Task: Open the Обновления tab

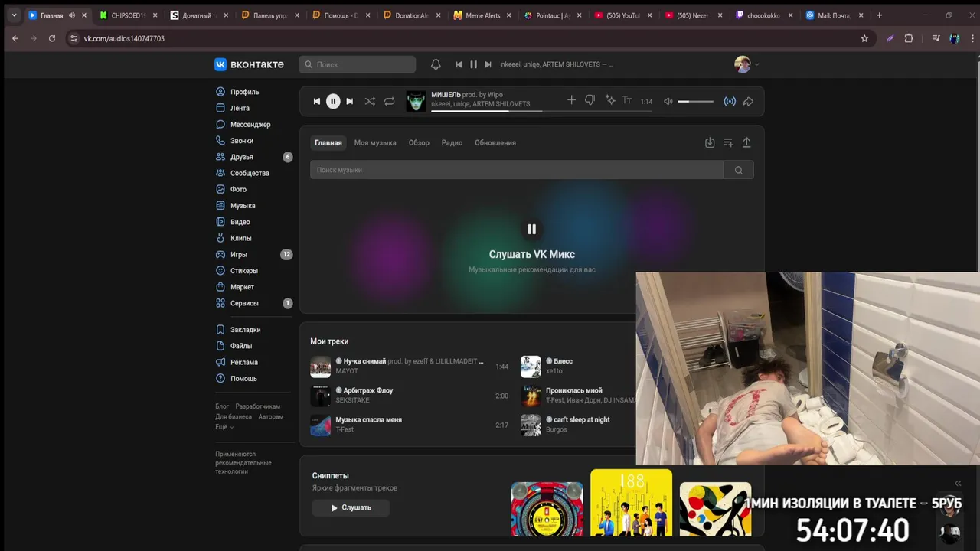Action: coord(495,143)
